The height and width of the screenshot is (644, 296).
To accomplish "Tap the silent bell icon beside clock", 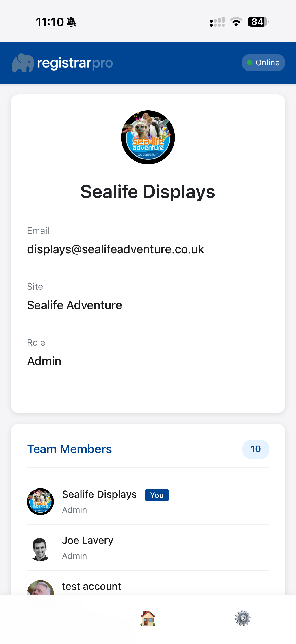I will pos(72,22).
